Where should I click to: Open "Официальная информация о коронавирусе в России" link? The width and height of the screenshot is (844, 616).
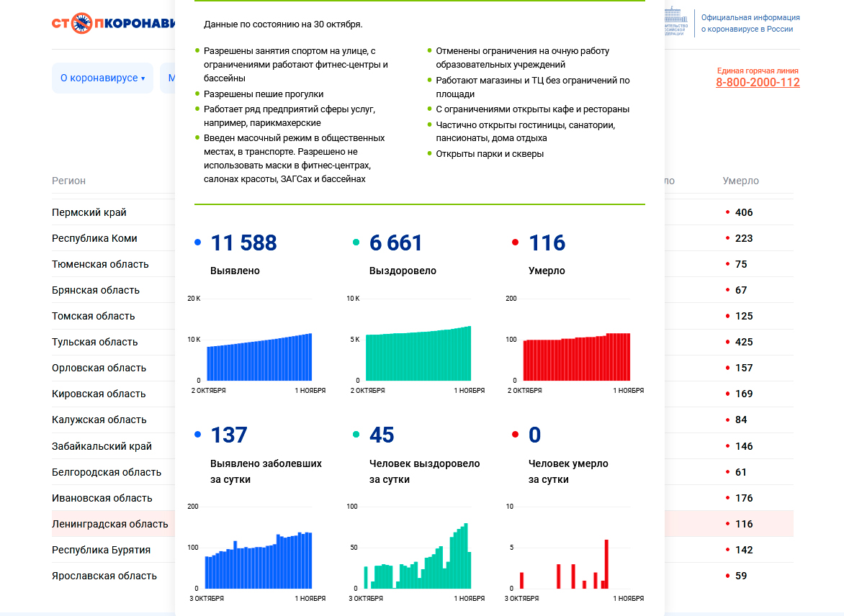(750, 23)
